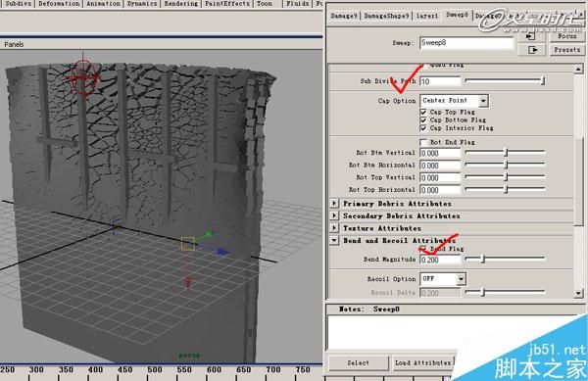
Task: Click the Presets button
Action: click(x=567, y=50)
